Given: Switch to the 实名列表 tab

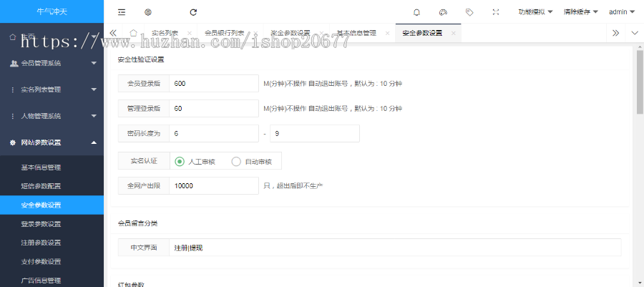Looking at the screenshot, I should (165, 33).
